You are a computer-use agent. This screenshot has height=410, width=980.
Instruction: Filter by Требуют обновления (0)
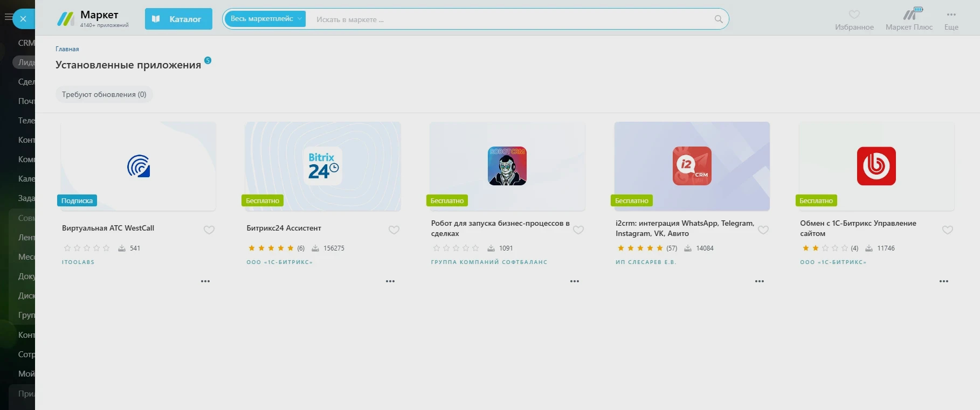click(104, 94)
